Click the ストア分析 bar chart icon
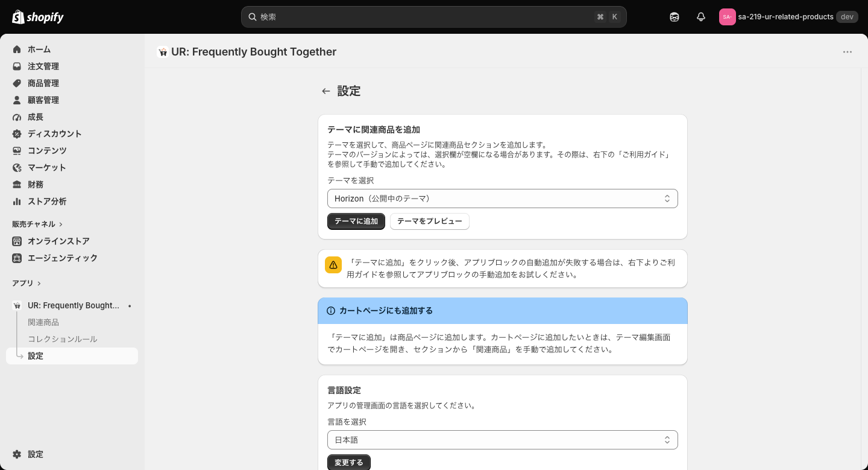 (17, 202)
